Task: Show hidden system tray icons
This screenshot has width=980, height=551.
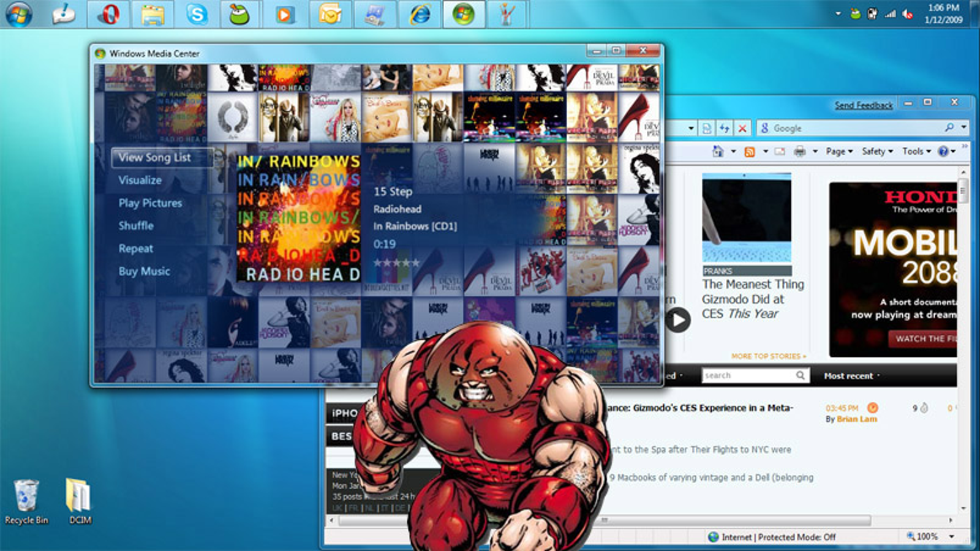Action: [838, 13]
